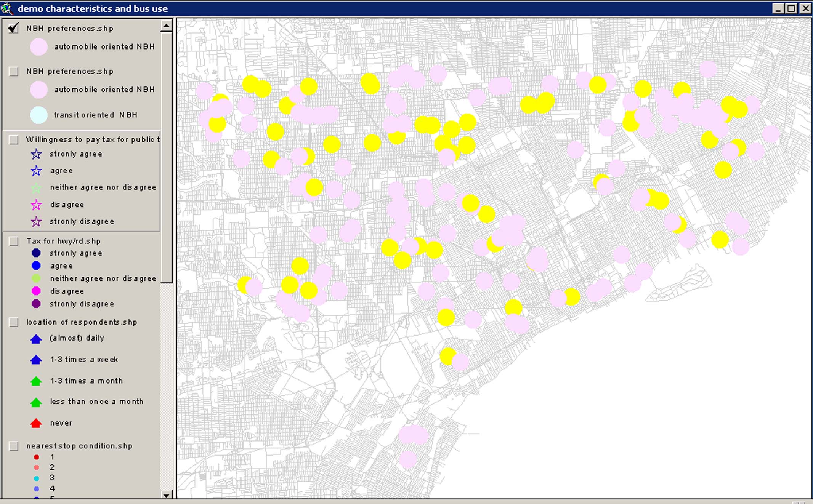Image resolution: width=813 pixels, height=504 pixels.
Task: Uncheck the first NBH preferences.shp layer
Action: tap(14, 28)
